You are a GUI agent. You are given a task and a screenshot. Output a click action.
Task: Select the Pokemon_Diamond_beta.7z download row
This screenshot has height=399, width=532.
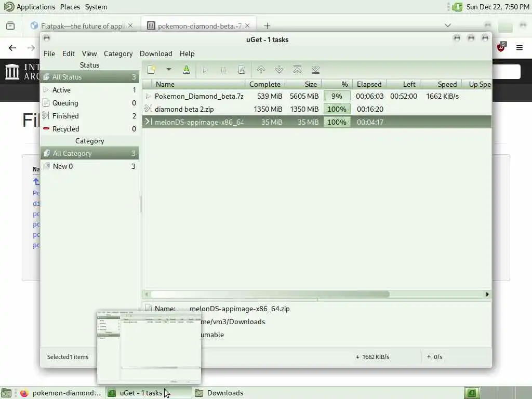click(317, 96)
